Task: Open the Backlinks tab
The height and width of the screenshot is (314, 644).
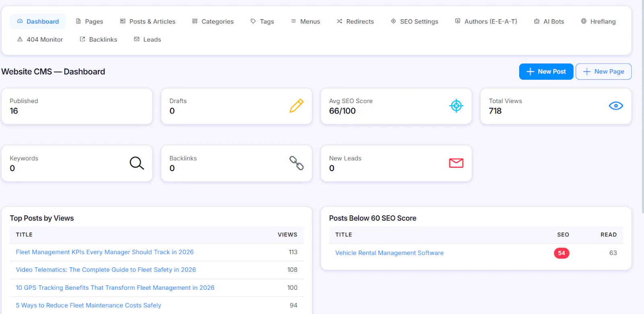Action: coord(99,39)
